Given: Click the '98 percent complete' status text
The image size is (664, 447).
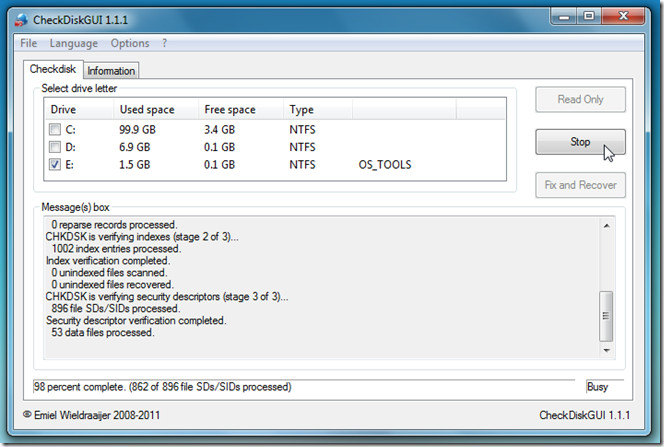Looking at the screenshot, I should coord(163,386).
